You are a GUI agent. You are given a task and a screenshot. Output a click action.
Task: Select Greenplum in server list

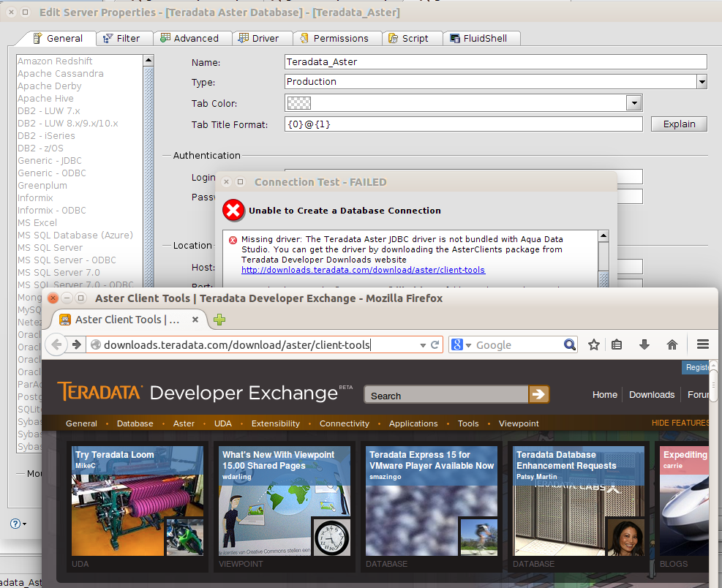click(x=42, y=185)
